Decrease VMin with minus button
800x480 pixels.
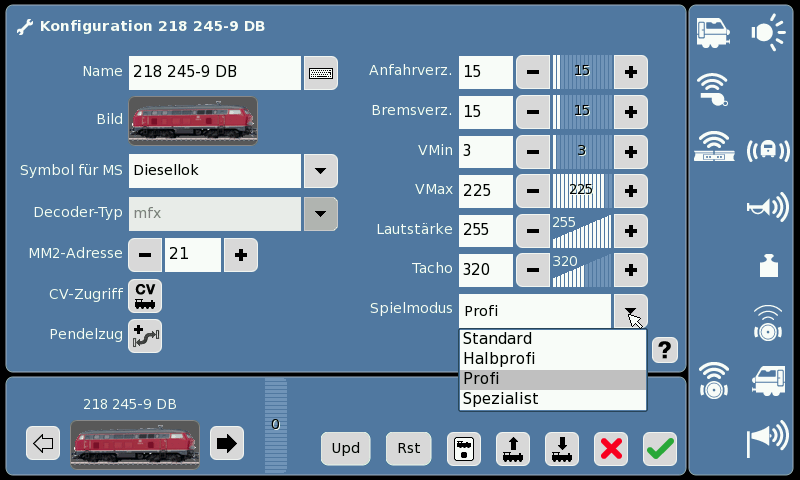tap(533, 151)
